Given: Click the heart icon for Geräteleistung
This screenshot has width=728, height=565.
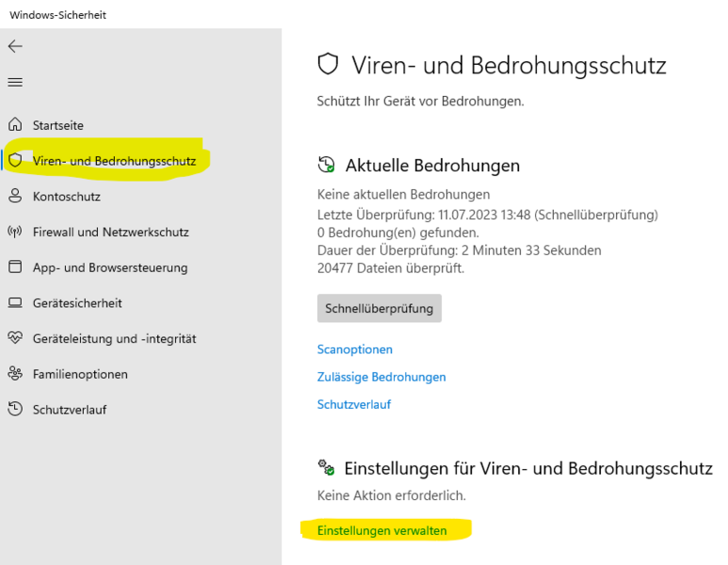Looking at the screenshot, I should 15,338.
